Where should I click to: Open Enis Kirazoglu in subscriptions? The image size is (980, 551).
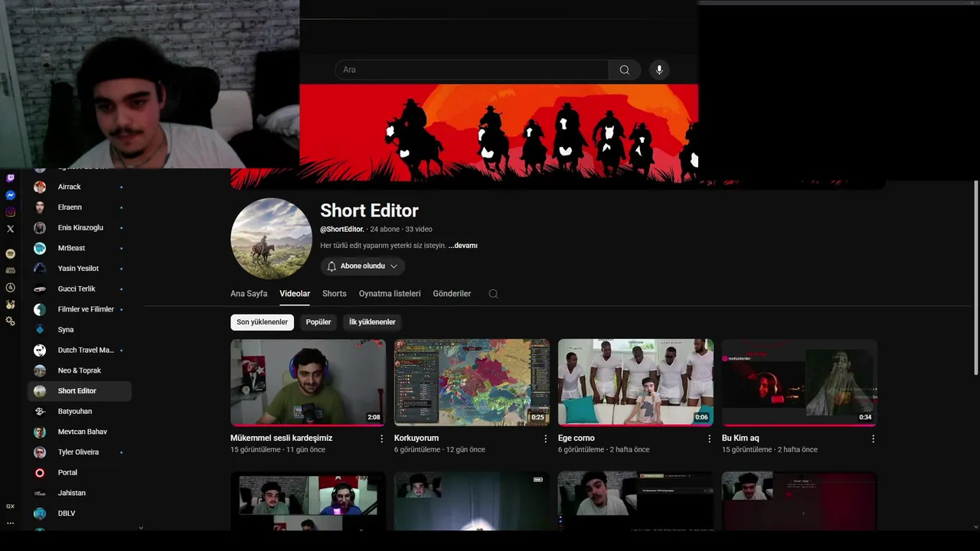[x=80, y=228]
